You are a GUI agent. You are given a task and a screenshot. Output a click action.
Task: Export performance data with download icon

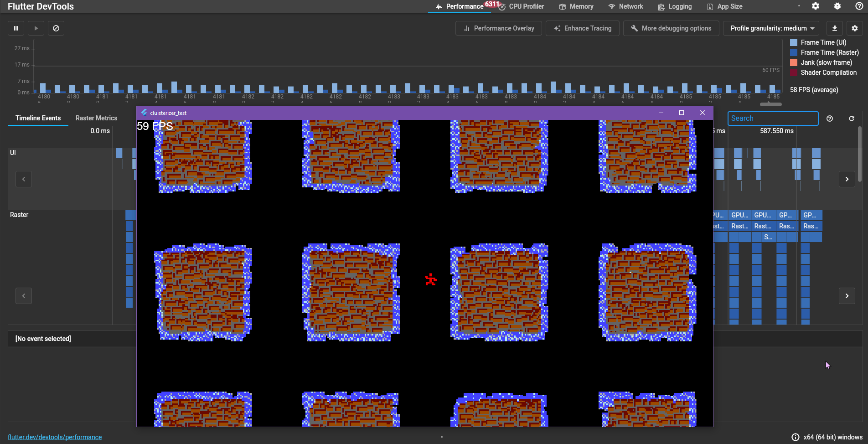(x=835, y=28)
